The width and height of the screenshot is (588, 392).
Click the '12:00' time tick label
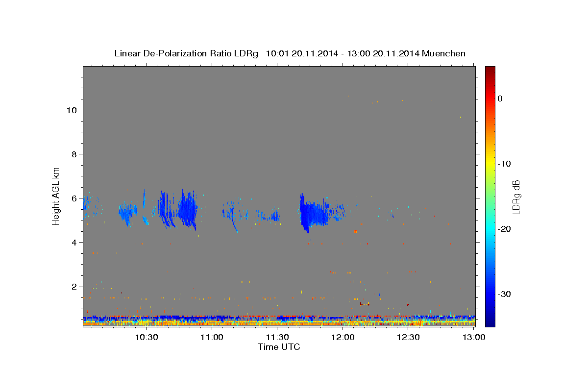[x=343, y=337]
